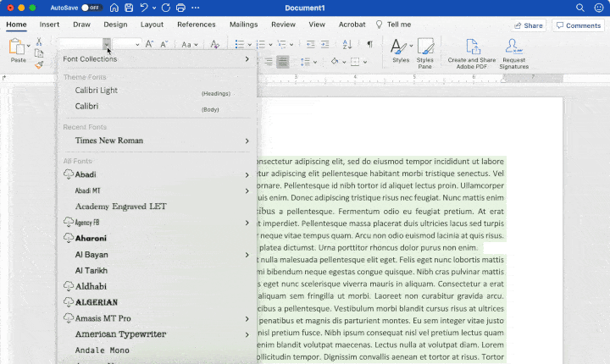Open the Layout tab
610x364 pixels.
coord(152,25)
